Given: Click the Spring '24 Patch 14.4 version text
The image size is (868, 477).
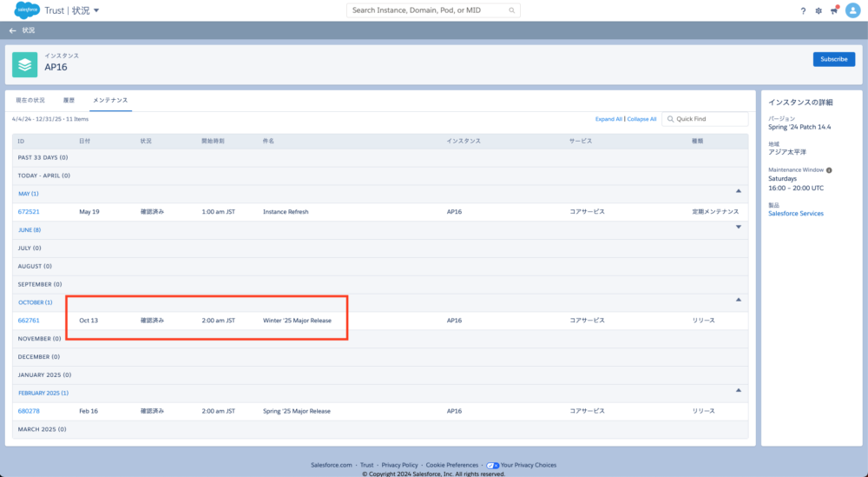Looking at the screenshot, I should 799,128.
